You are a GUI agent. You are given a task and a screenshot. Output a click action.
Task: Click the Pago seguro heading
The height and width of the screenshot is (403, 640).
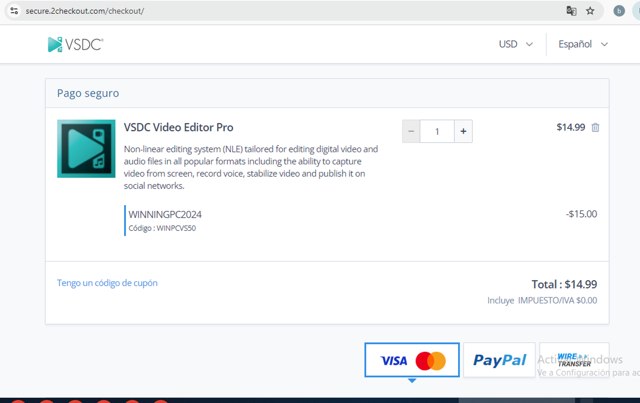point(88,93)
